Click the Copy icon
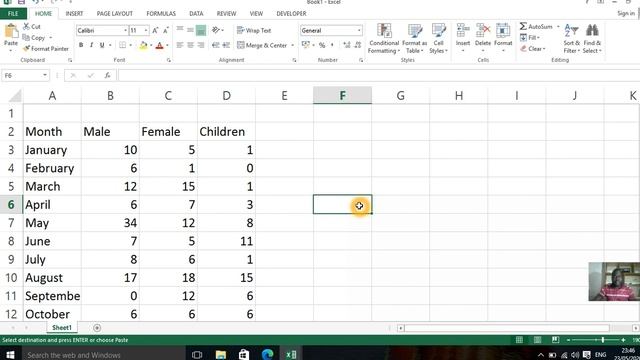Viewport: 640px width, 360px height. tap(27, 38)
